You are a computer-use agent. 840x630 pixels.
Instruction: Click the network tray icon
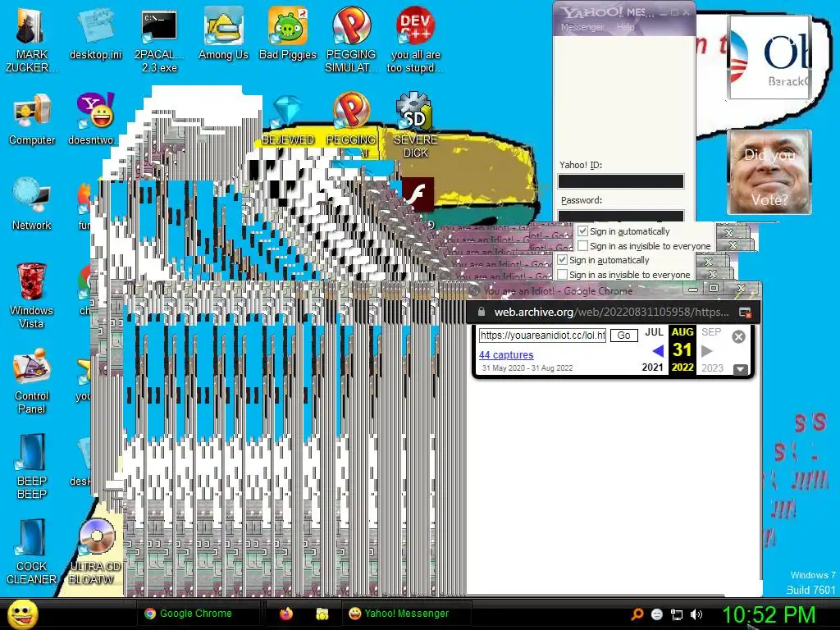click(x=677, y=614)
